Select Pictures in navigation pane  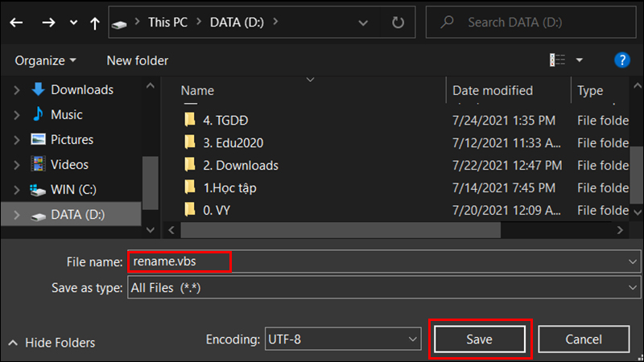[x=72, y=139]
